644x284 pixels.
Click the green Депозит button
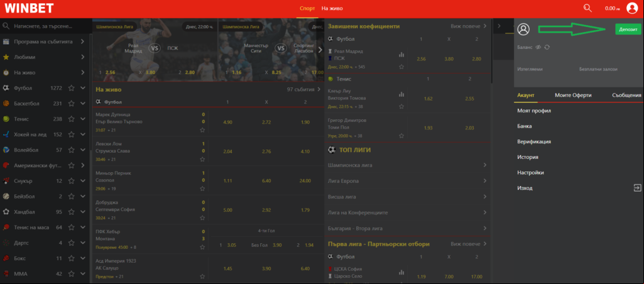[628, 30]
